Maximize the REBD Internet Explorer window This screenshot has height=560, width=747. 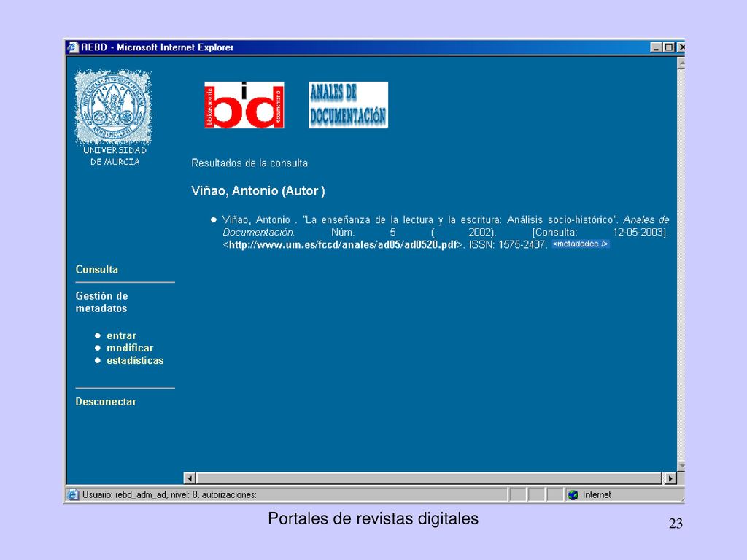(668, 47)
